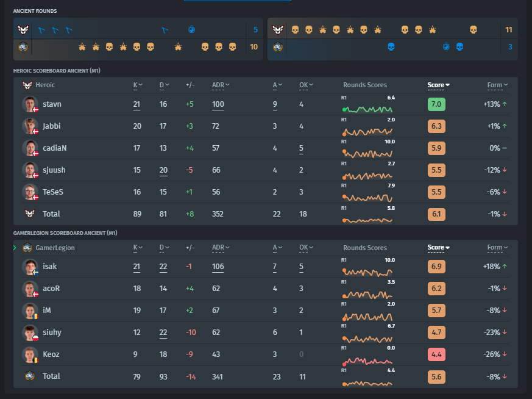Open isak's player avatar
The image size is (532, 399).
(30, 267)
